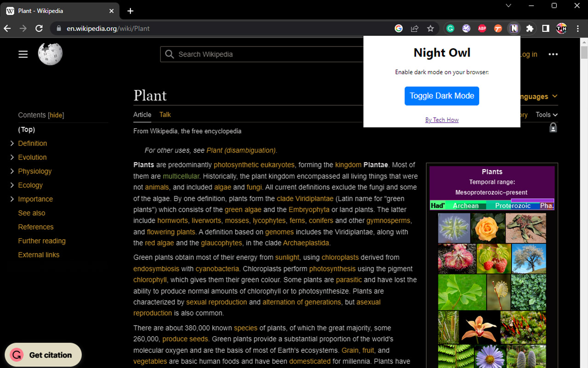Hide the Contents sidebar
The image size is (588, 368).
pyautogui.click(x=56, y=115)
